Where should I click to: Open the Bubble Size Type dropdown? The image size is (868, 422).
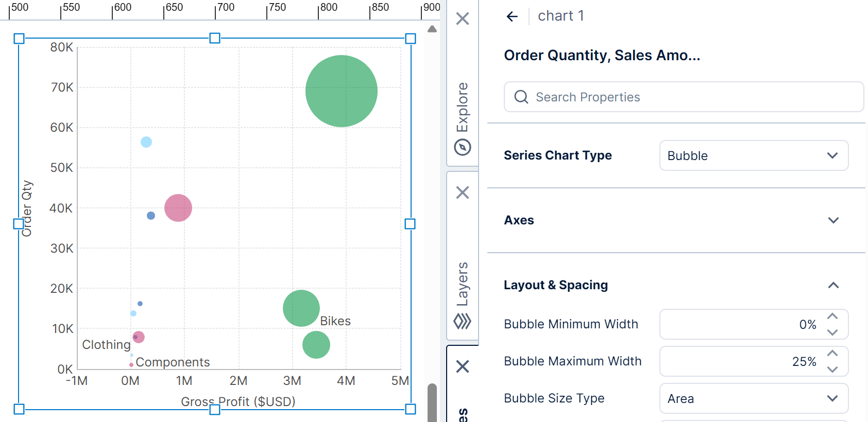754,398
